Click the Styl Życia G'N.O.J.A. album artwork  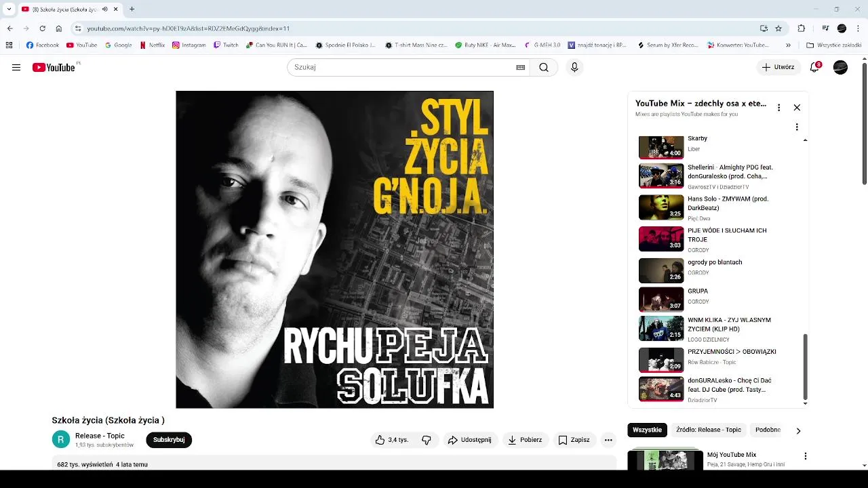tap(334, 249)
